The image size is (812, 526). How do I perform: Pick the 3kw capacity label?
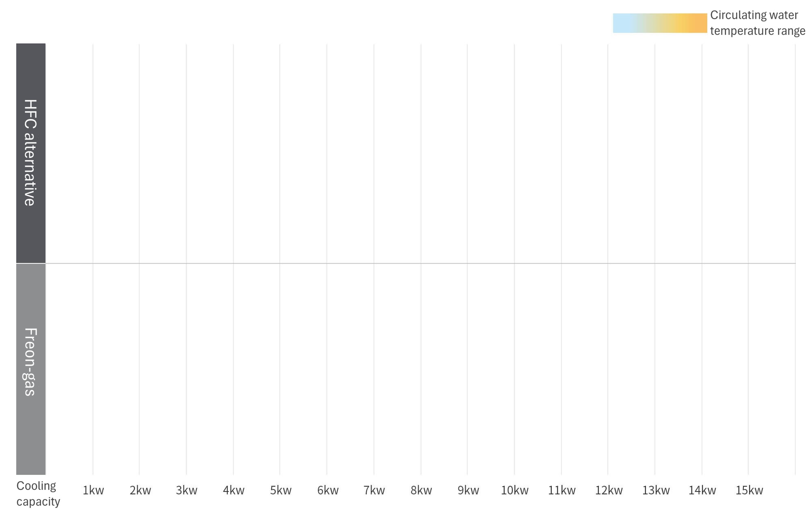tap(187, 490)
